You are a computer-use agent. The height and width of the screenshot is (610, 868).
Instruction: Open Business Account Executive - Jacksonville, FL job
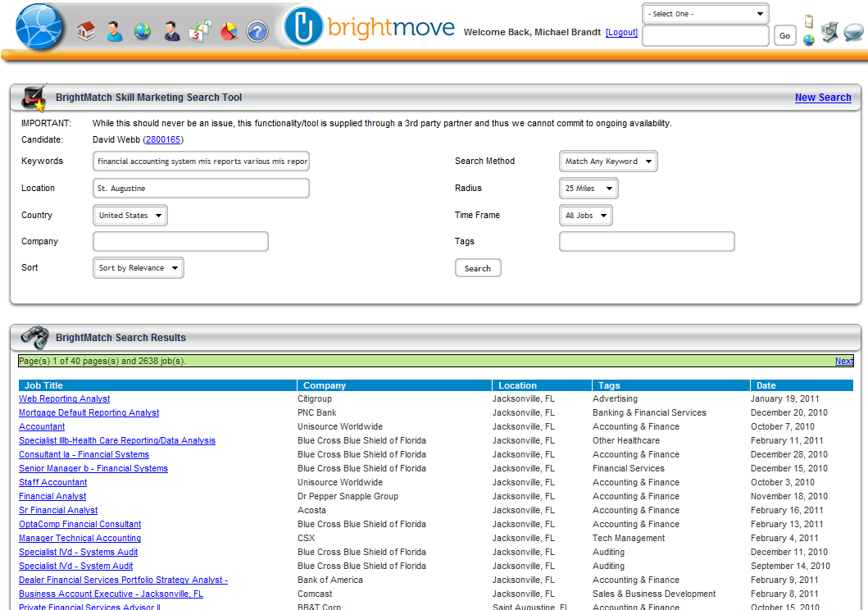111,594
